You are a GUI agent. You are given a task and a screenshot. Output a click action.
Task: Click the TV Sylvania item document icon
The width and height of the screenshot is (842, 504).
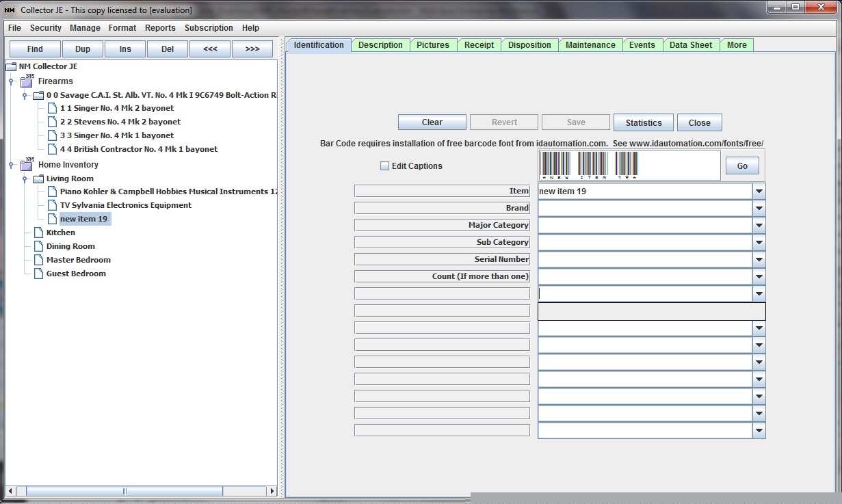coord(52,205)
